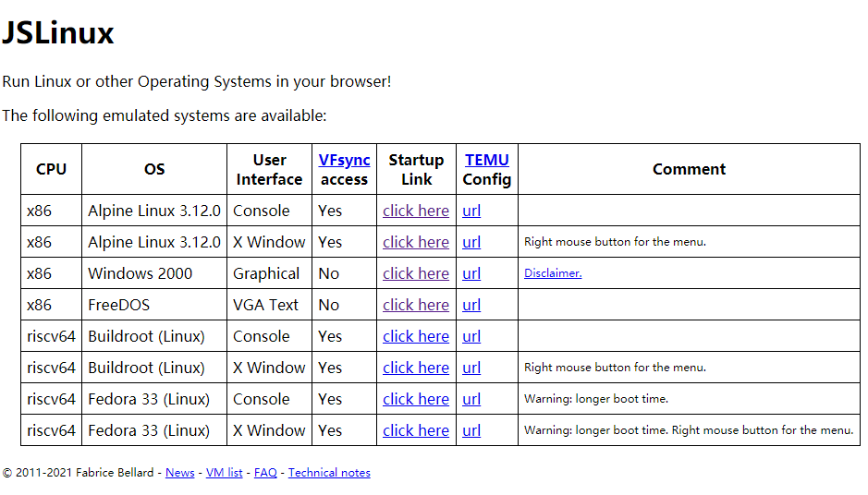This screenshot has height=495, width=868.
Task: Open the VM list link in the footer
Action: pos(225,473)
